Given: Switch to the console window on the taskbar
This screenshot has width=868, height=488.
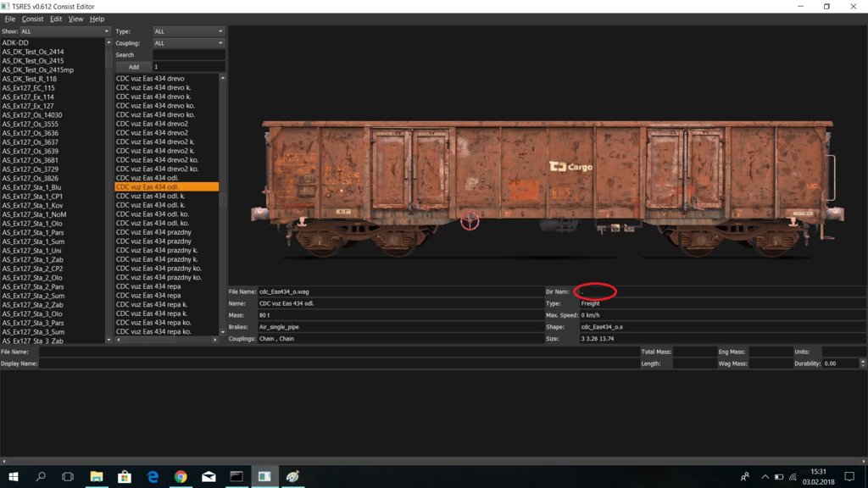Looking at the screenshot, I should tap(236, 477).
